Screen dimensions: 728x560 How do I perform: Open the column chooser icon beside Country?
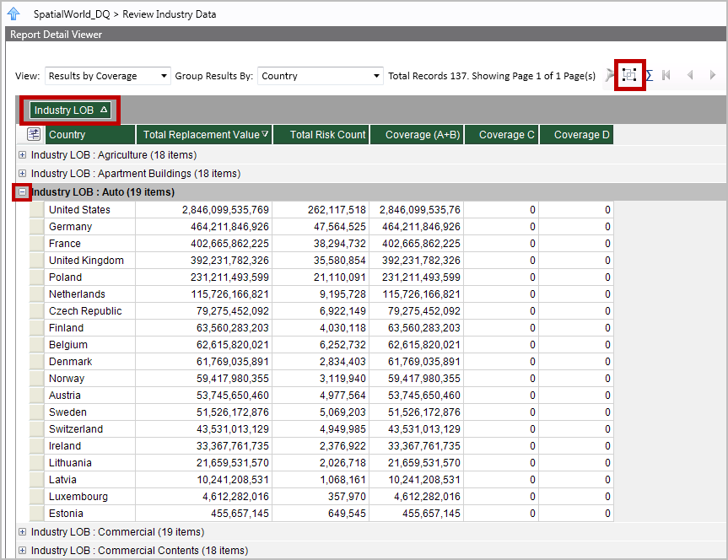point(35,135)
